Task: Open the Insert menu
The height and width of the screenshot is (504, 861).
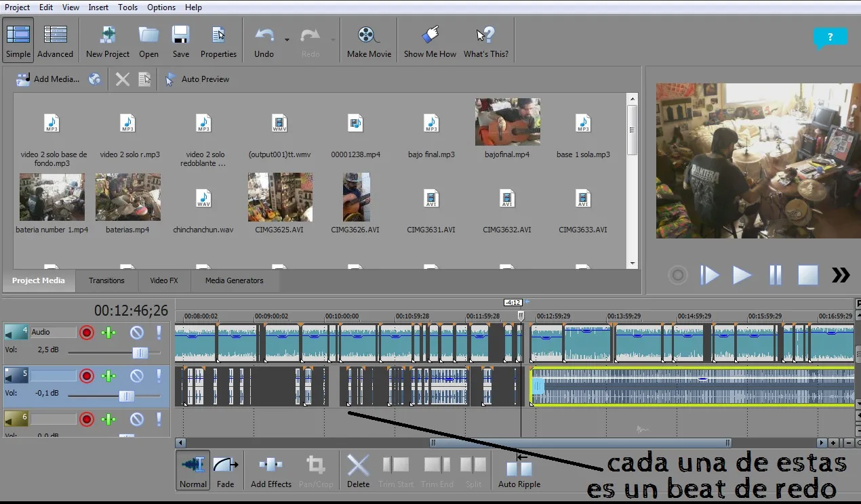Action: pos(98,7)
